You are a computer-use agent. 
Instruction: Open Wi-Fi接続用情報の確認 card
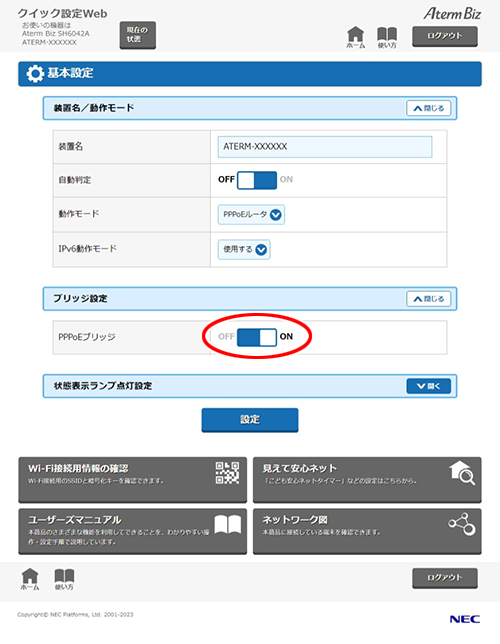pos(133,480)
